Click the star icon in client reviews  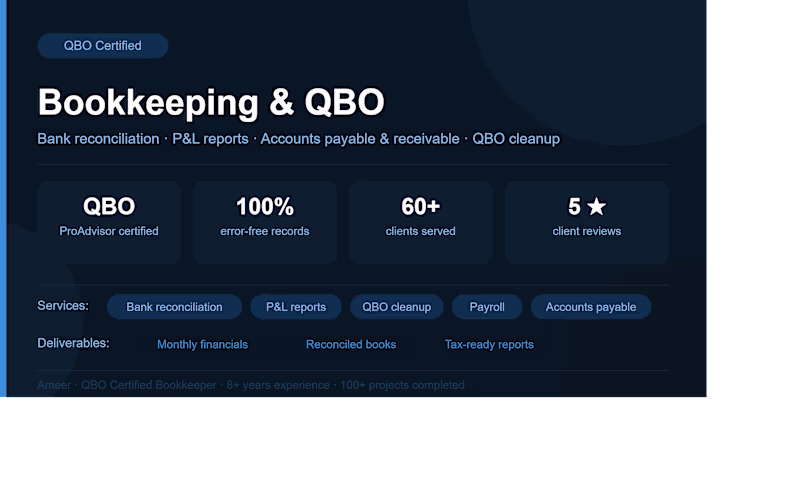pyautogui.click(x=596, y=207)
